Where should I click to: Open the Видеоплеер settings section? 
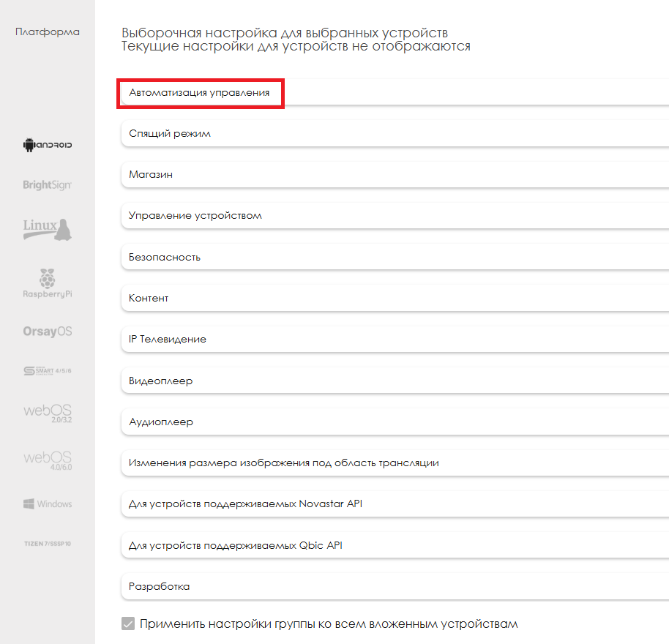click(x=161, y=381)
